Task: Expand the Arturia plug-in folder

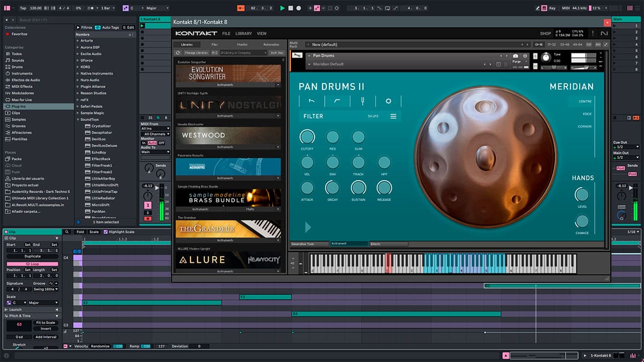Action: pyautogui.click(x=78, y=41)
